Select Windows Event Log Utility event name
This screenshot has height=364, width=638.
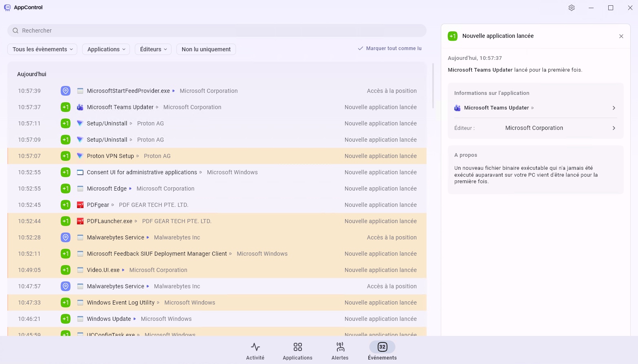pos(121,303)
